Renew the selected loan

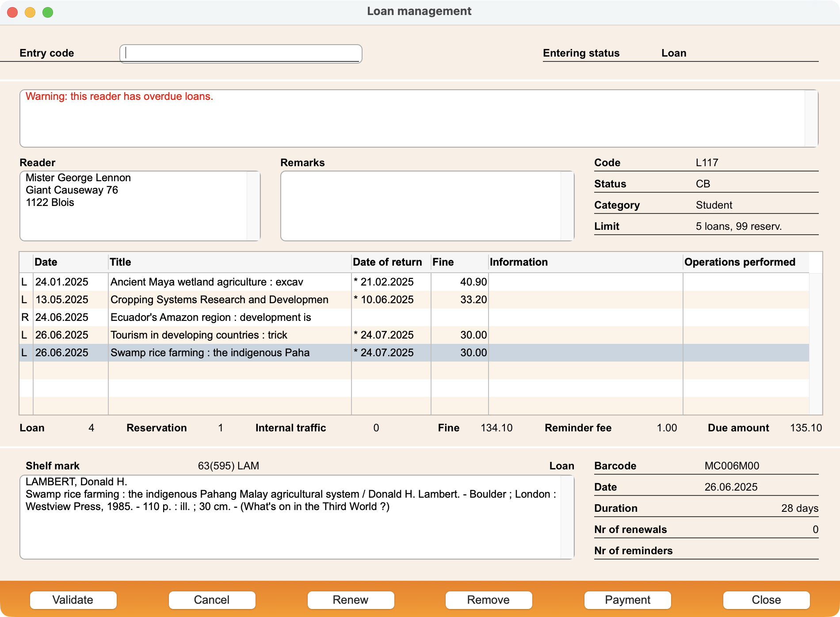[x=351, y=600]
